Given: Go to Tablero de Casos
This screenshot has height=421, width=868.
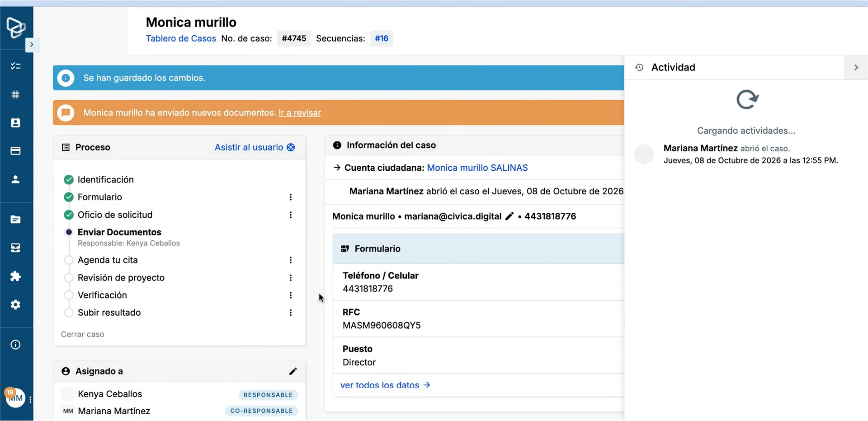Looking at the screenshot, I should click(x=181, y=38).
